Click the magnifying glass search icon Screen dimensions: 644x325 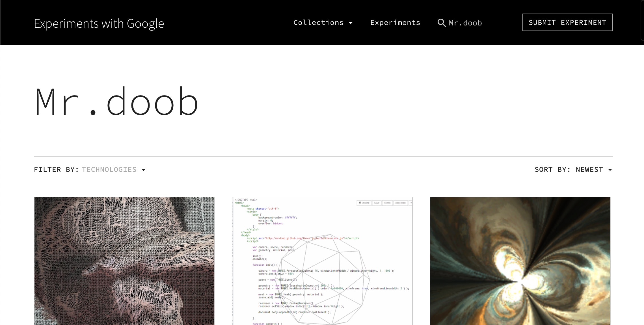click(x=441, y=23)
